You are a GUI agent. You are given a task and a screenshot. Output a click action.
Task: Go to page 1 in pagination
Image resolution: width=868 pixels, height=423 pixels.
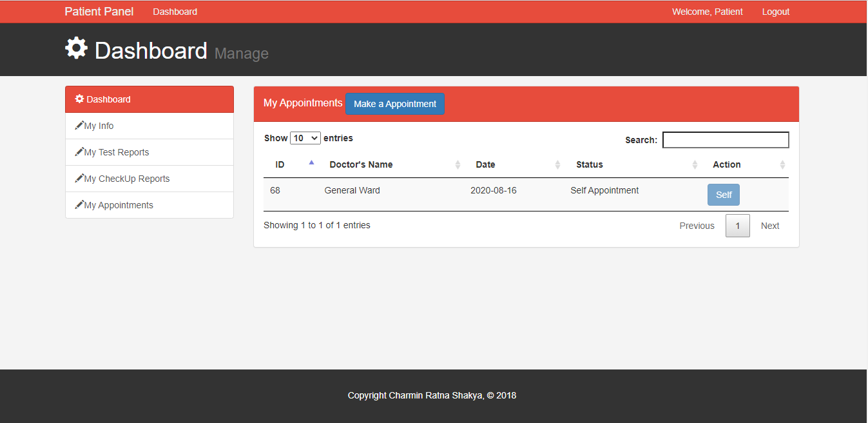click(x=737, y=226)
